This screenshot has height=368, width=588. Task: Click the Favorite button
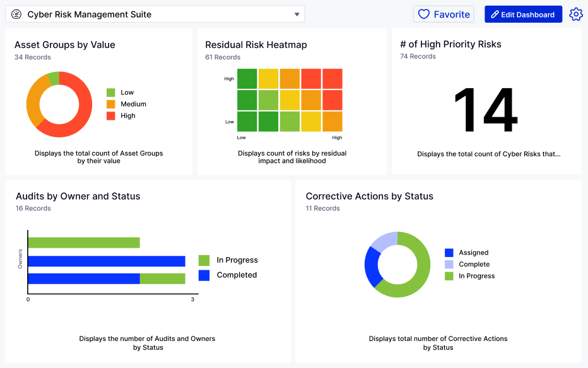point(444,13)
